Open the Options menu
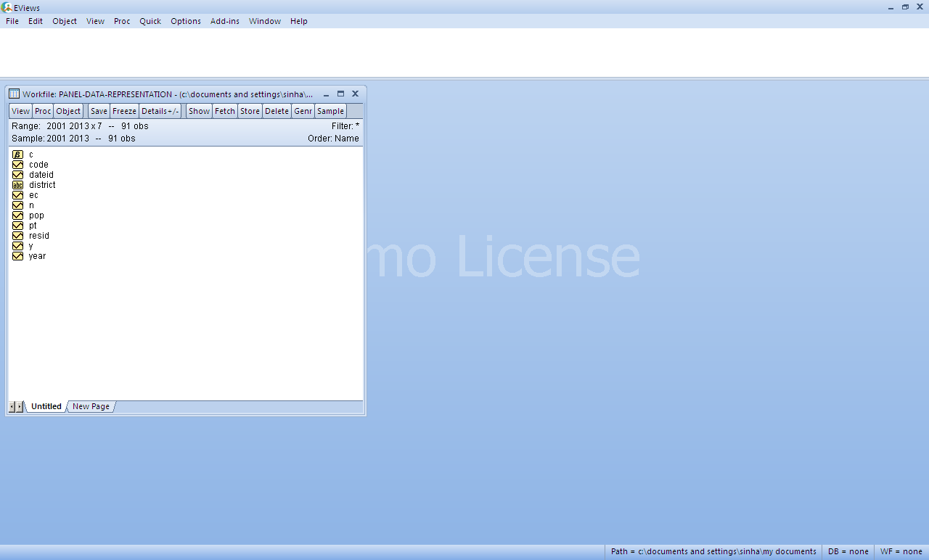 pyautogui.click(x=186, y=21)
